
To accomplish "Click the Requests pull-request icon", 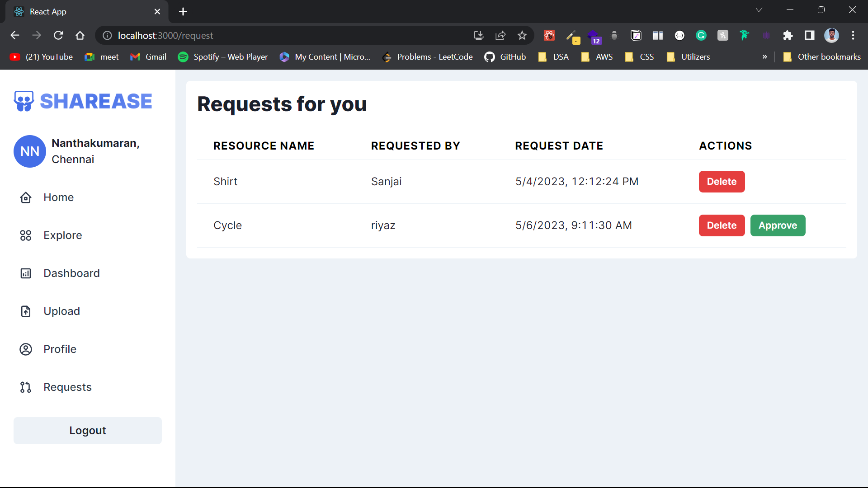I will coord(26,387).
